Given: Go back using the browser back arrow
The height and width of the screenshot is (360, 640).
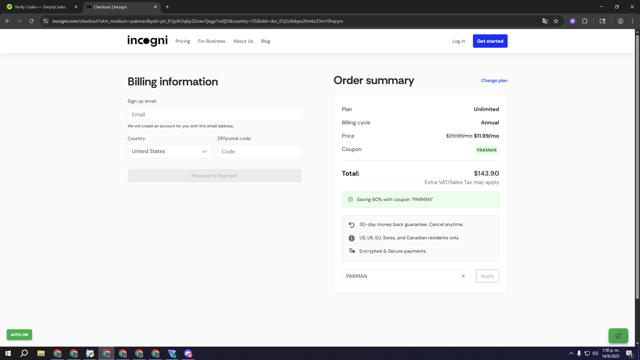Looking at the screenshot, I should click(7, 21).
